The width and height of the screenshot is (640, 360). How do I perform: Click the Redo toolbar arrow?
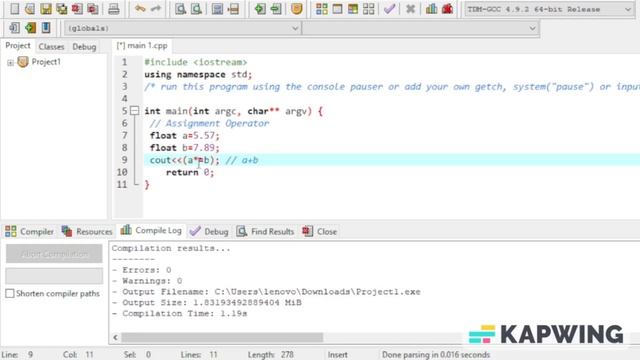click(x=156, y=9)
